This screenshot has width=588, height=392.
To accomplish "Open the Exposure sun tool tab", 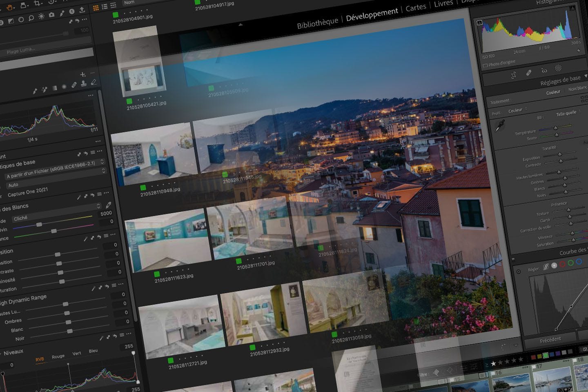I will (x=41, y=16).
